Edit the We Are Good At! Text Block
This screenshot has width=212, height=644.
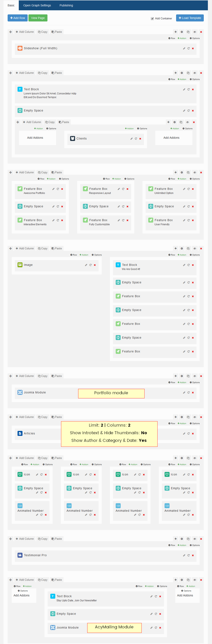(184, 265)
